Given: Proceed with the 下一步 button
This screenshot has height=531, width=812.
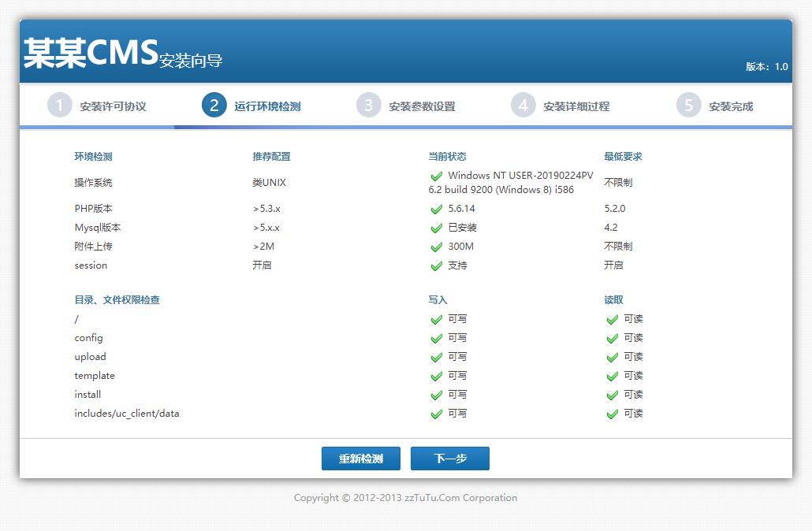Looking at the screenshot, I should pyautogui.click(x=450, y=459).
